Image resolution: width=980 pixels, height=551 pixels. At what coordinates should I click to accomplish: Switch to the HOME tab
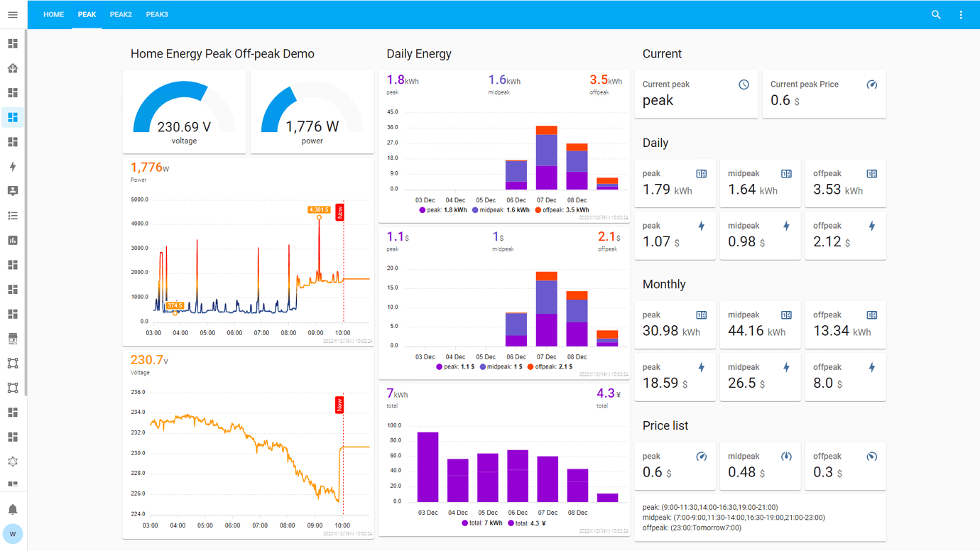53,14
